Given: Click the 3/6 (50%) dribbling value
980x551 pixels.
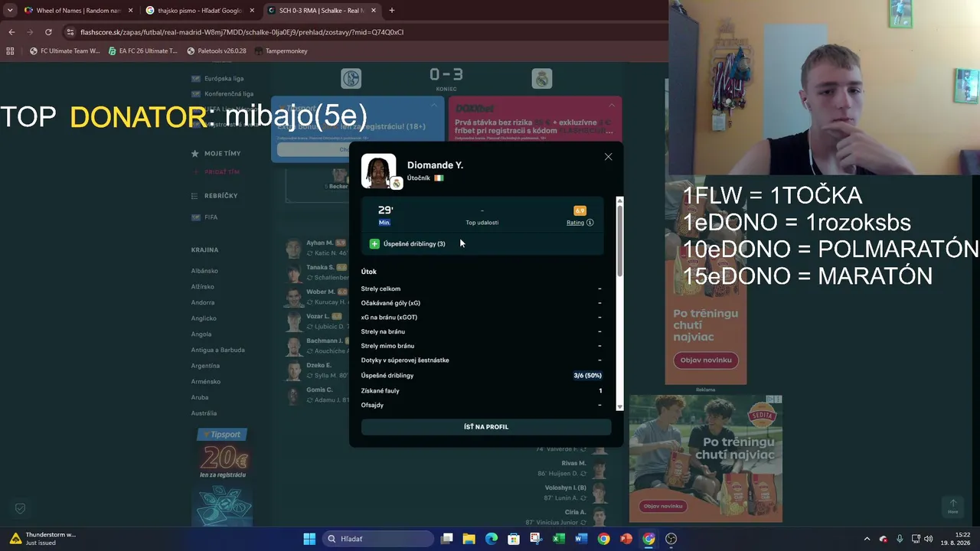Looking at the screenshot, I should pos(588,376).
